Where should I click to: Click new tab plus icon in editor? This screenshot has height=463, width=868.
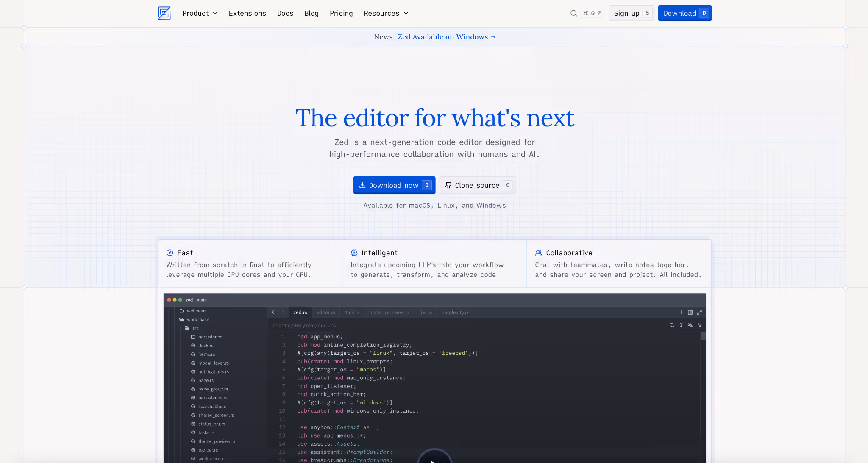(x=681, y=312)
